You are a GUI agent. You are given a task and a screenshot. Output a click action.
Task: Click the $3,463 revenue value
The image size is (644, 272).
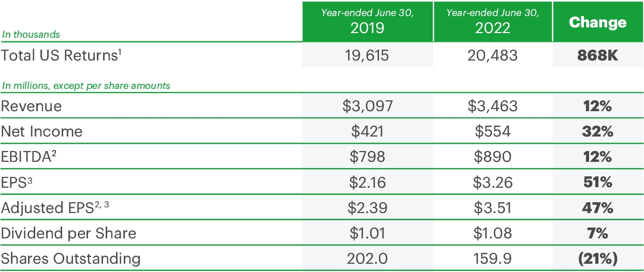pyautogui.click(x=493, y=106)
